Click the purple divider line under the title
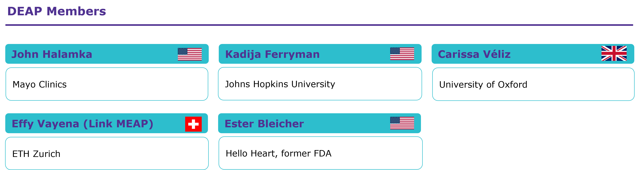 point(319,25)
